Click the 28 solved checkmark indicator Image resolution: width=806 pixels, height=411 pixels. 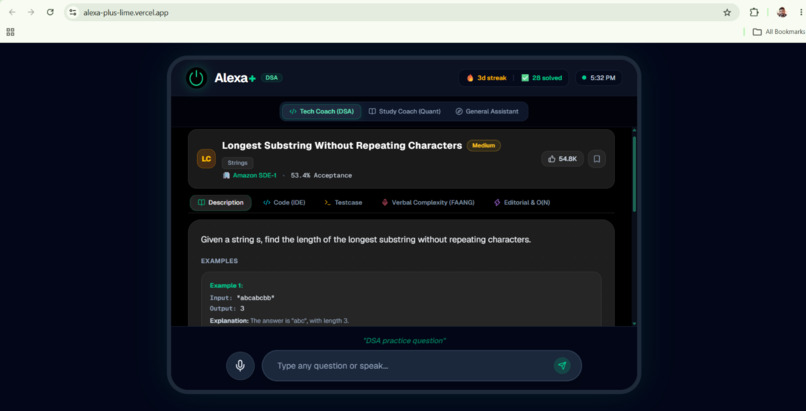click(541, 78)
